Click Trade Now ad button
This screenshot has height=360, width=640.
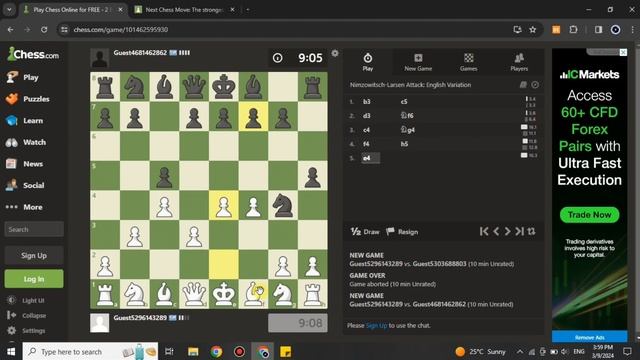(589, 215)
